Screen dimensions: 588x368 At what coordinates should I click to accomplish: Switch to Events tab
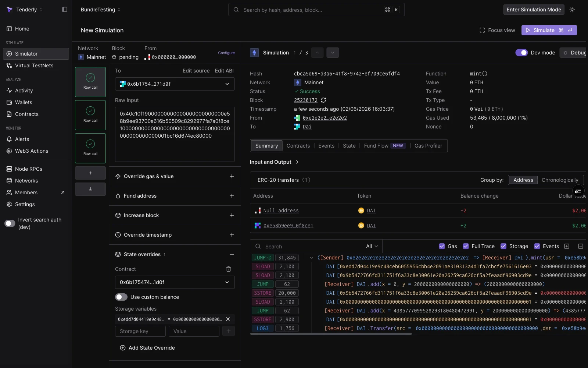tap(326, 146)
